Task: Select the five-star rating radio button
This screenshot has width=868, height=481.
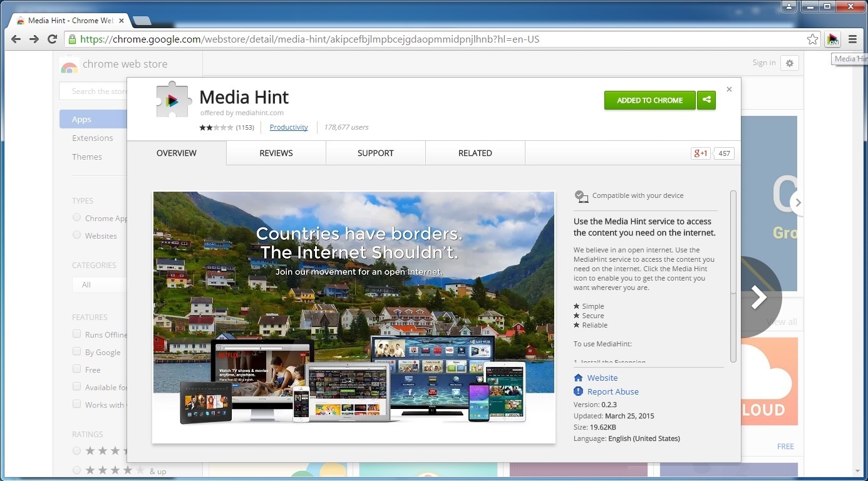Action: point(76,450)
